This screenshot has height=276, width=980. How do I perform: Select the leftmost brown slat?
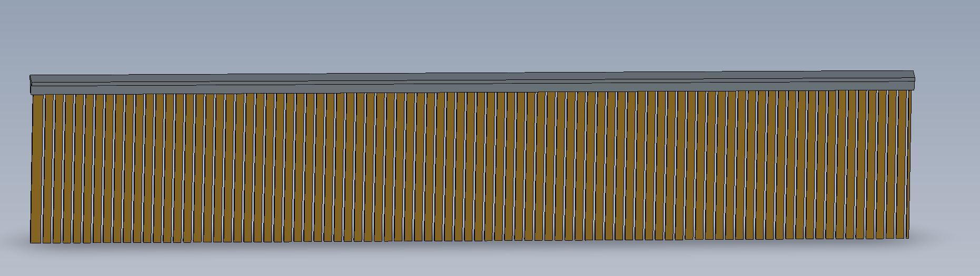pos(37,168)
